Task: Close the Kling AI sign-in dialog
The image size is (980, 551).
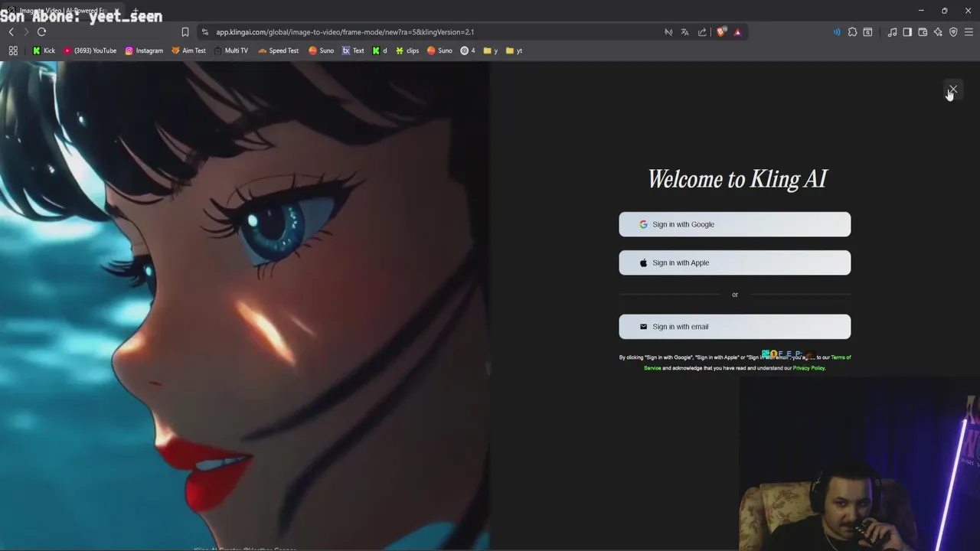Action: coord(952,90)
